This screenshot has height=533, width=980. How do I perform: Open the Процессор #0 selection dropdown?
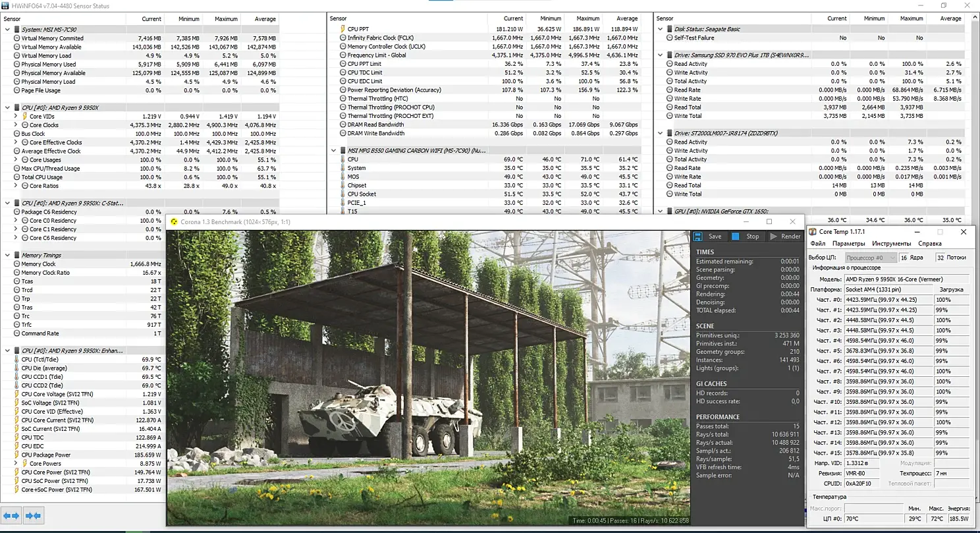tap(870, 258)
